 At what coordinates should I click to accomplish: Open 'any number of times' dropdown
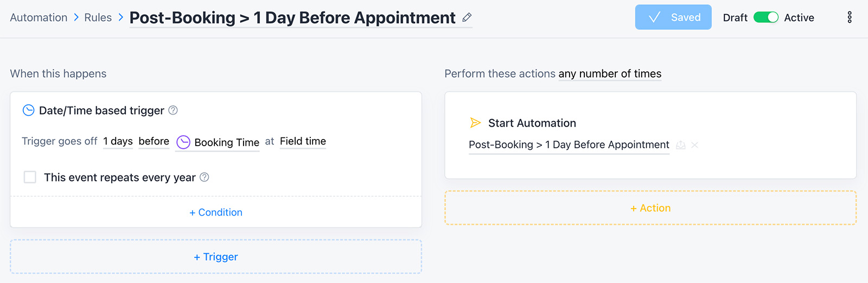pyautogui.click(x=610, y=74)
